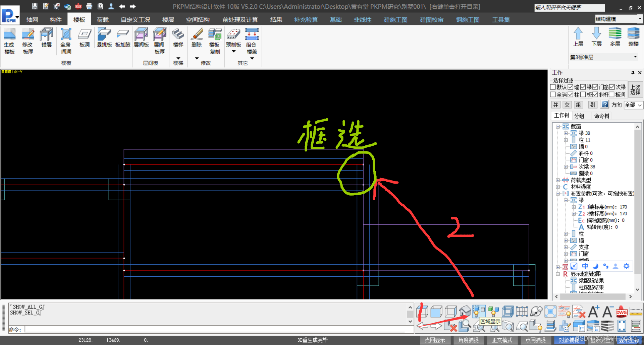Open the 方向 全部 dropdown
Screen dimensions: 644x345
coord(633,105)
